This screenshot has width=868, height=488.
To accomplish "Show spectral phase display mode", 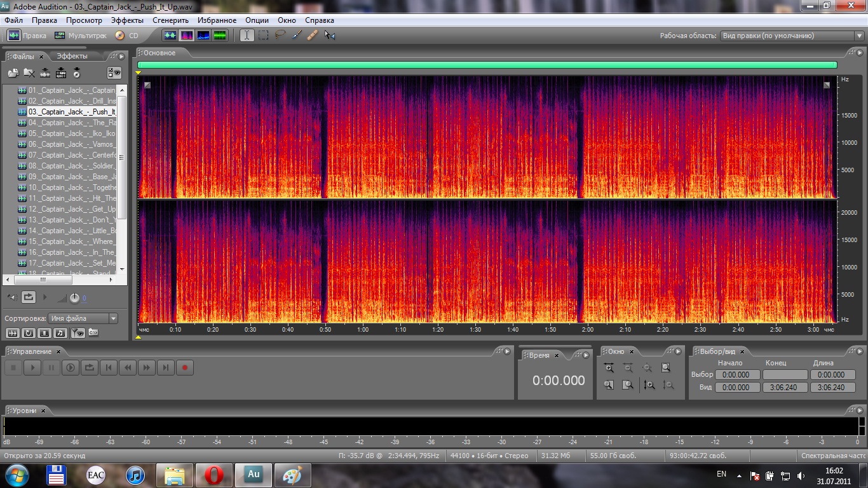I will pos(220,36).
